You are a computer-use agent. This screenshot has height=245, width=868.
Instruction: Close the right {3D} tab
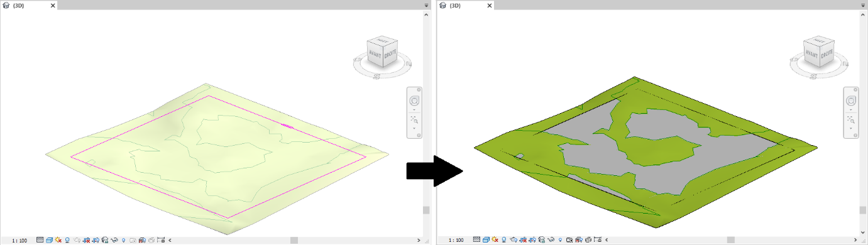tap(489, 5)
